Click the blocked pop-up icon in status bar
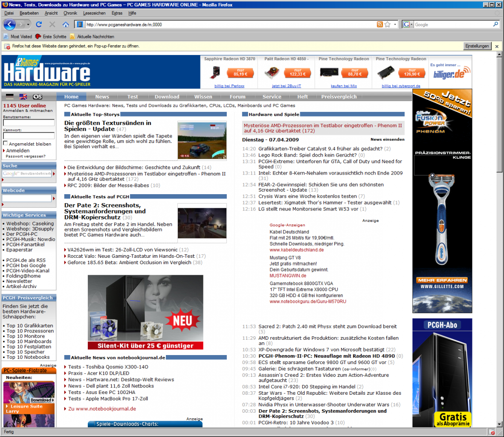 point(492,432)
